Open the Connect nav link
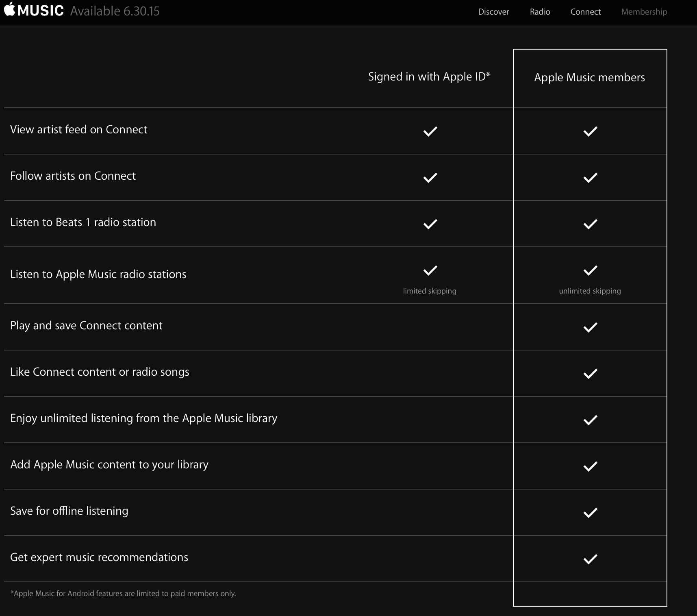This screenshot has height=616, width=697. point(585,12)
